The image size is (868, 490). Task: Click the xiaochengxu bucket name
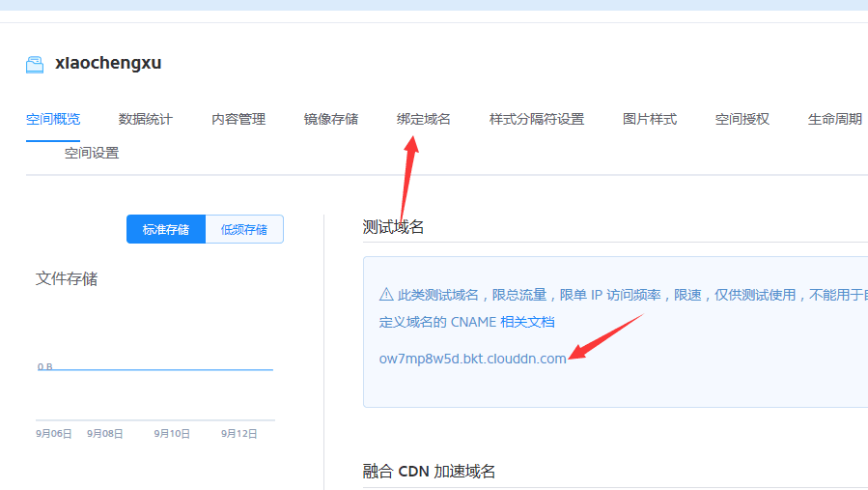click(x=108, y=64)
